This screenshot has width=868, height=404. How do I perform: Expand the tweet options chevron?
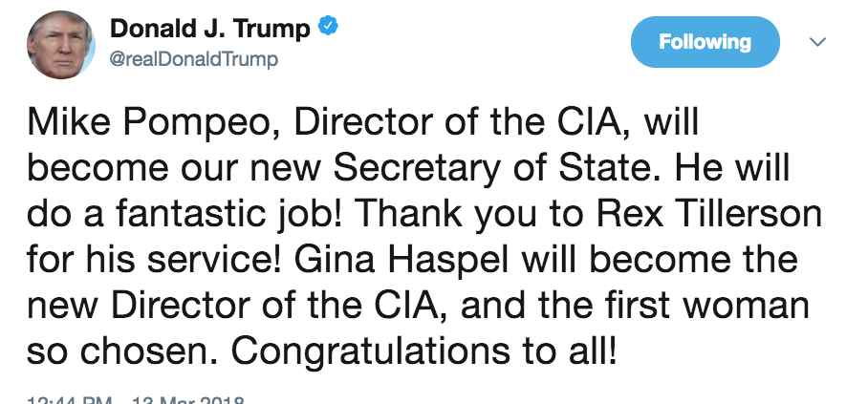point(818,42)
